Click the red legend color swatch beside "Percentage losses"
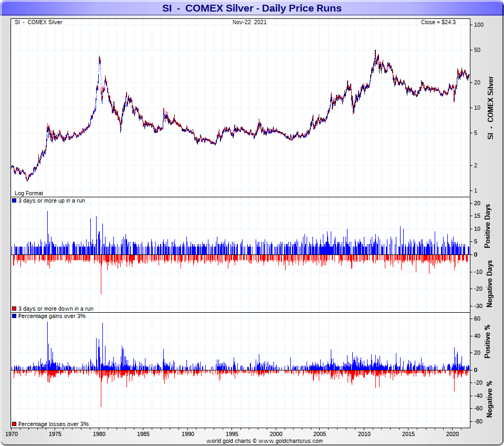Screen dimensions: 504x446 13,423
